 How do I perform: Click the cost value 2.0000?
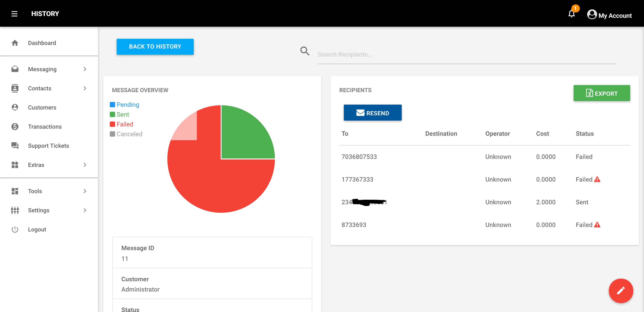tap(546, 202)
